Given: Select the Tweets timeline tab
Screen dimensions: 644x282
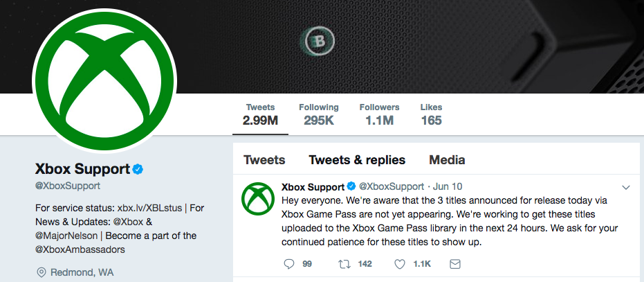Looking at the screenshot, I should click(264, 160).
